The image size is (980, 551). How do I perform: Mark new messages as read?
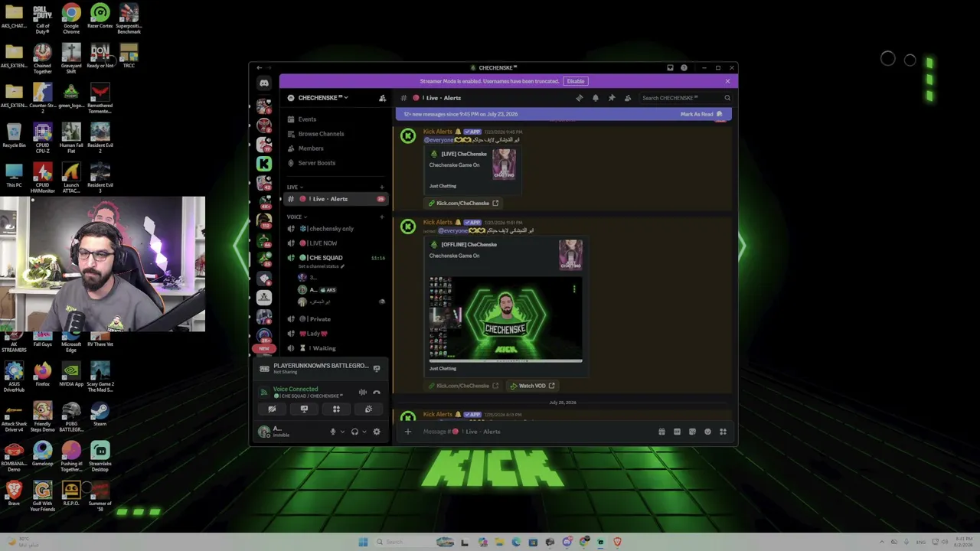[701, 114]
